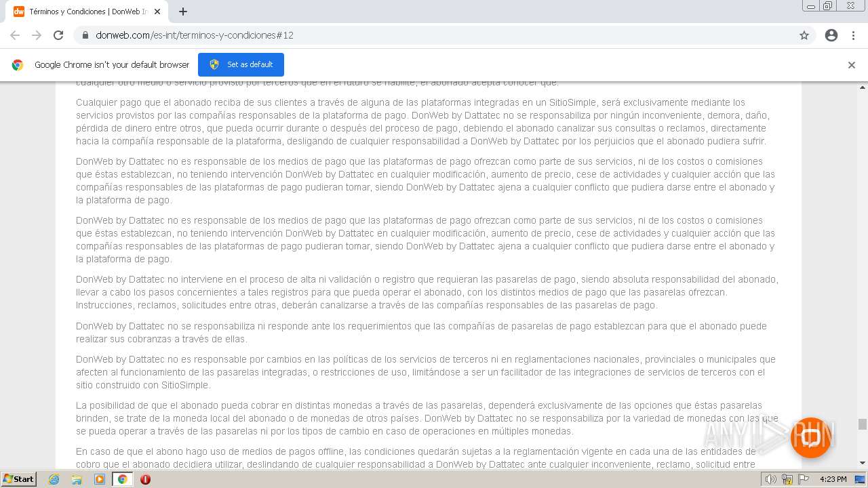Click the paragraph starting 'Cualquier pago que el abonado'
This screenshot has height=488, width=868.
coord(423,122)
